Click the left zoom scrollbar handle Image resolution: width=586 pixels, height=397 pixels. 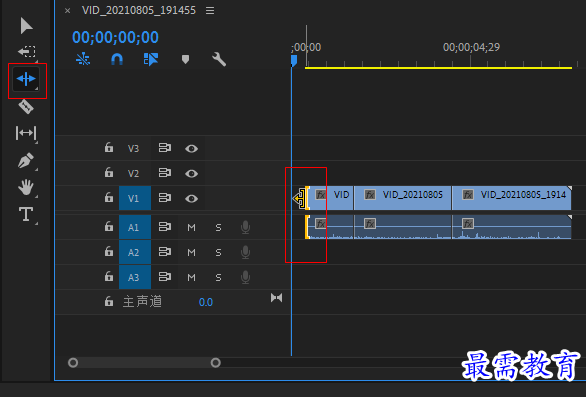tap(73, 363)
